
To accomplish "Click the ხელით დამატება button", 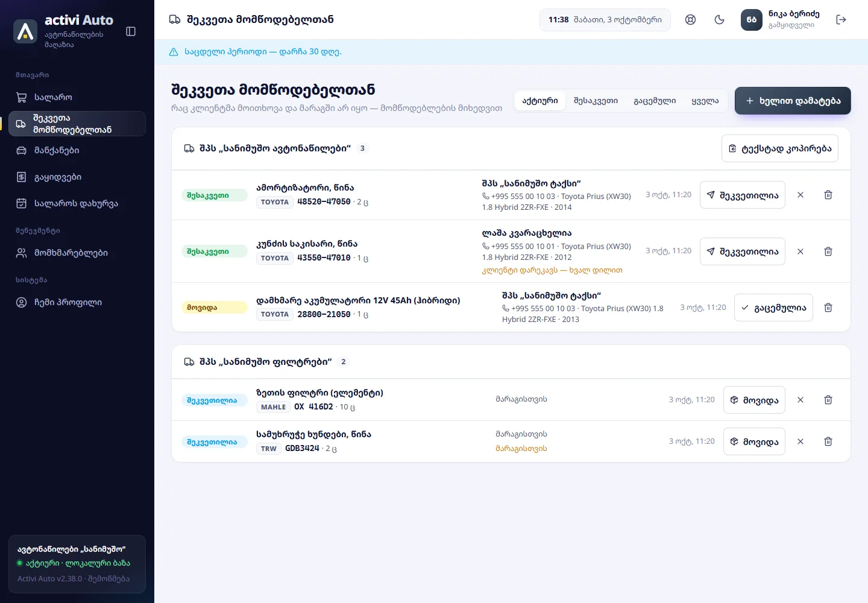I will (793, 101).
